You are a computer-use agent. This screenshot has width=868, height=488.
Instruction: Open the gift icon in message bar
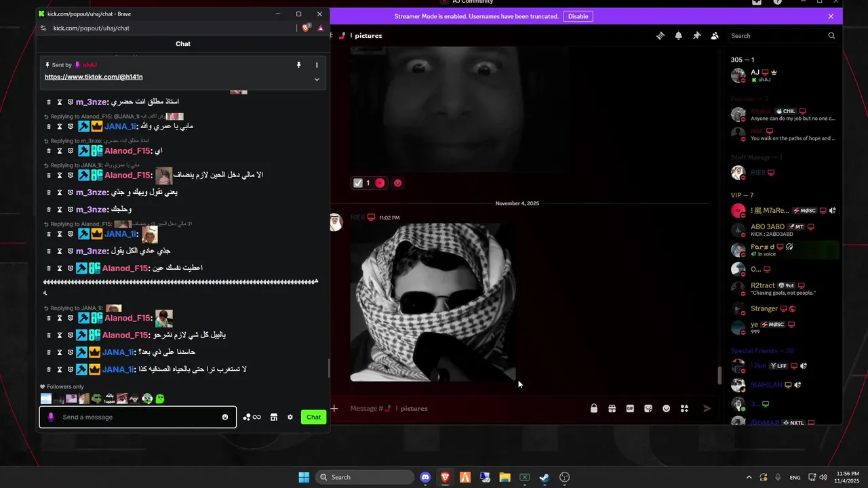tap(612, 409)
